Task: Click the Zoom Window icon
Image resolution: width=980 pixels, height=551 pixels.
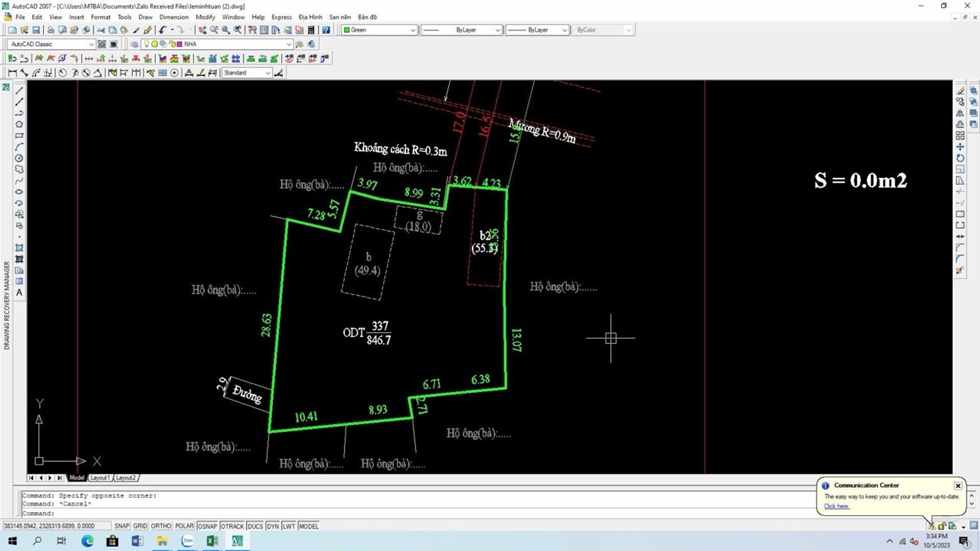Action: pos(226,30)
